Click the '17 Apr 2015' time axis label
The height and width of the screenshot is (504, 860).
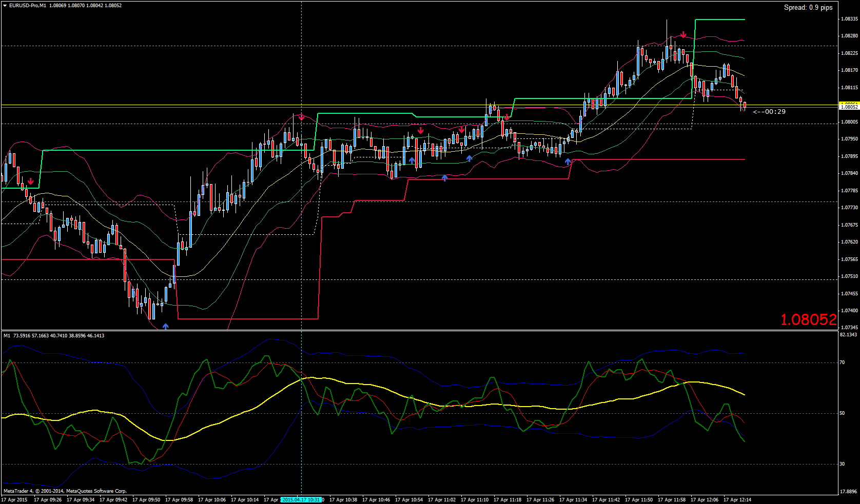coord(14,500)
